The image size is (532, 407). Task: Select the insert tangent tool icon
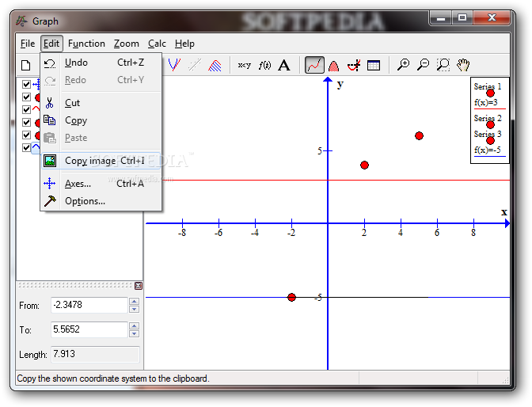pyautogui.click(x=174, y=65)
